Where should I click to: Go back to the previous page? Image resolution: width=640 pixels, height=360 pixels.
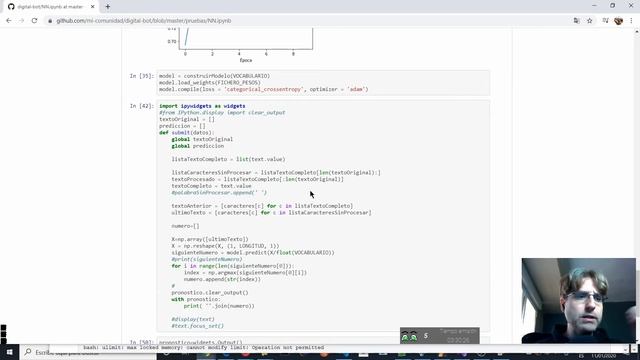(9, 20)
